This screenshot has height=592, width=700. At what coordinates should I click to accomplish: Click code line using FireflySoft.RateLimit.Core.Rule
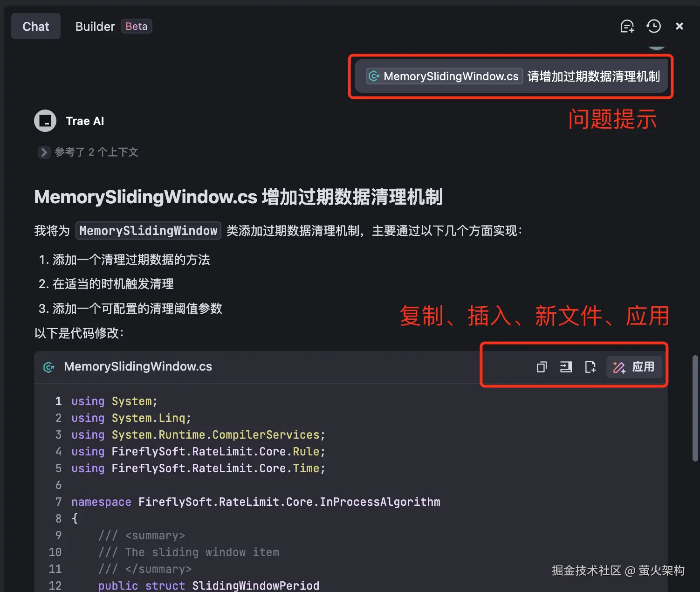pos(199,452)
